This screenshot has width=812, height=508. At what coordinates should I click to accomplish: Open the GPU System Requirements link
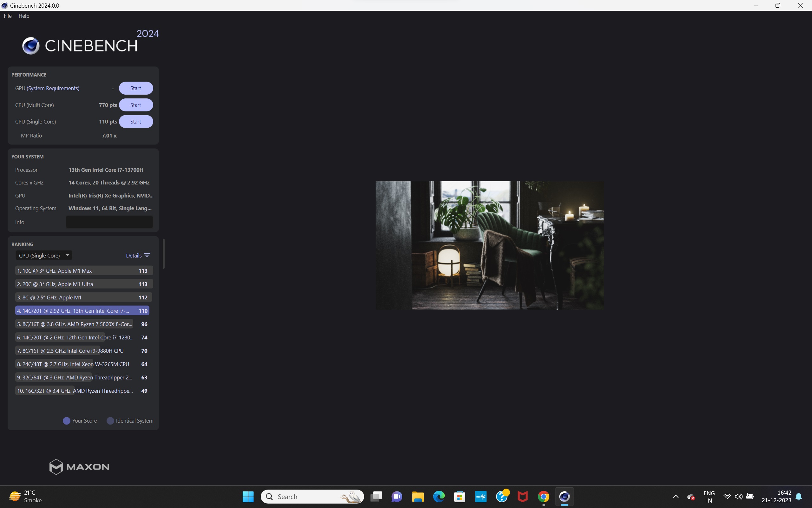point(53,88)
